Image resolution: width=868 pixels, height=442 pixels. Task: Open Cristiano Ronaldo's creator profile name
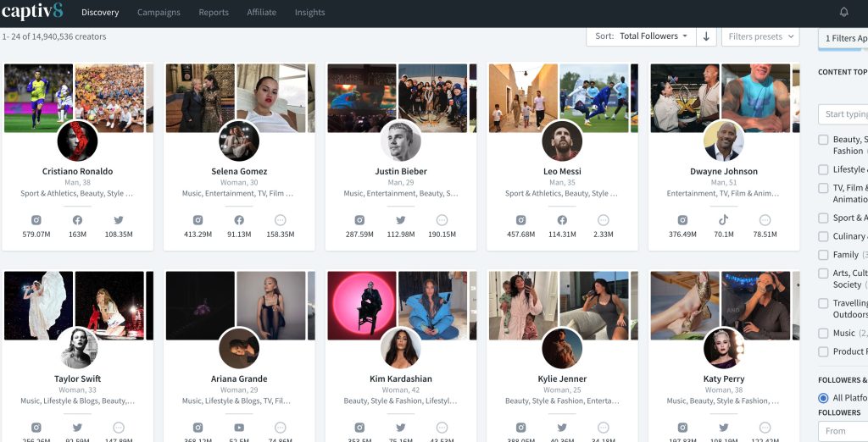[77, 172]
